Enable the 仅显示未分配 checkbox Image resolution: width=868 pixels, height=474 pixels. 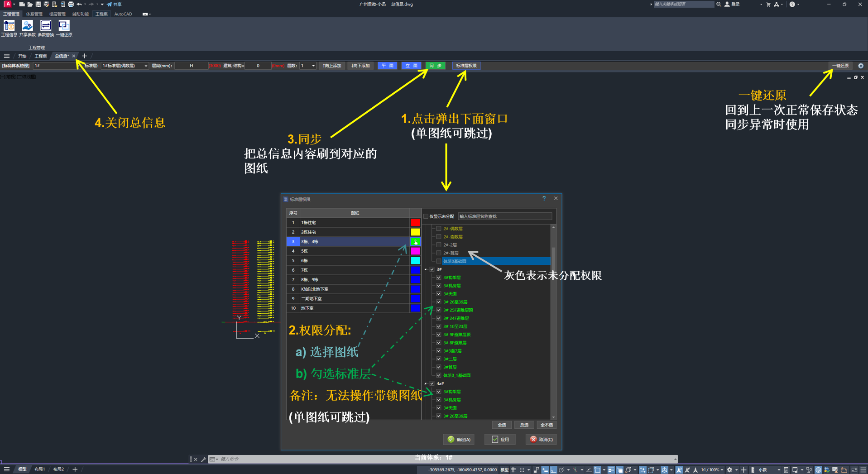[426, 216]
